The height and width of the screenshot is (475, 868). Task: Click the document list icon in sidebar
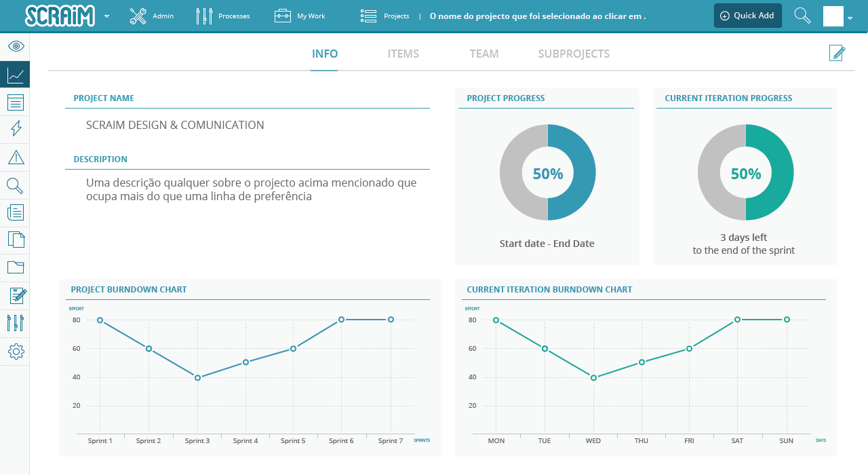[x=15, y=102]
